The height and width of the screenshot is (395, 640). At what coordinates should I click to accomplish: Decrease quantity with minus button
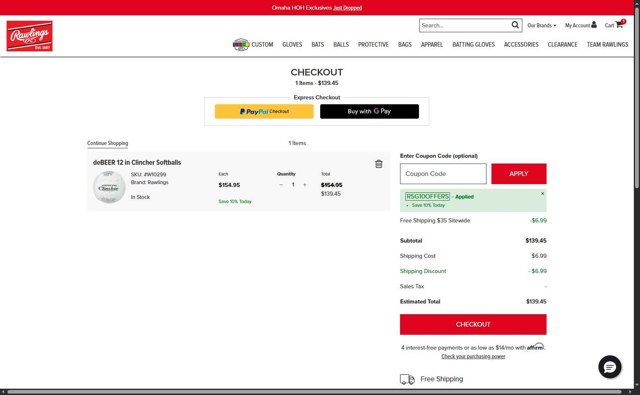281,185
